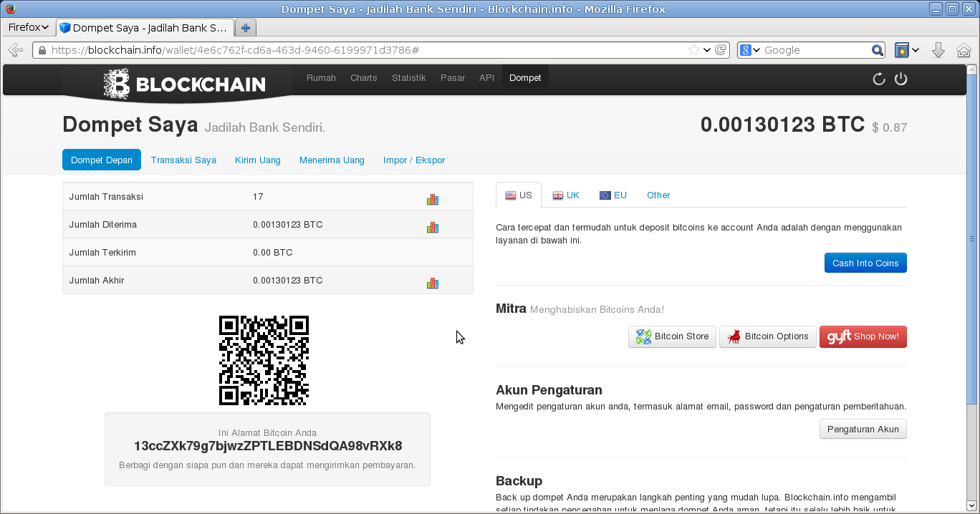Viewport: 980px width, 514px height.
Task: Select the Dompet Depan tab
Action: (102, 160)
